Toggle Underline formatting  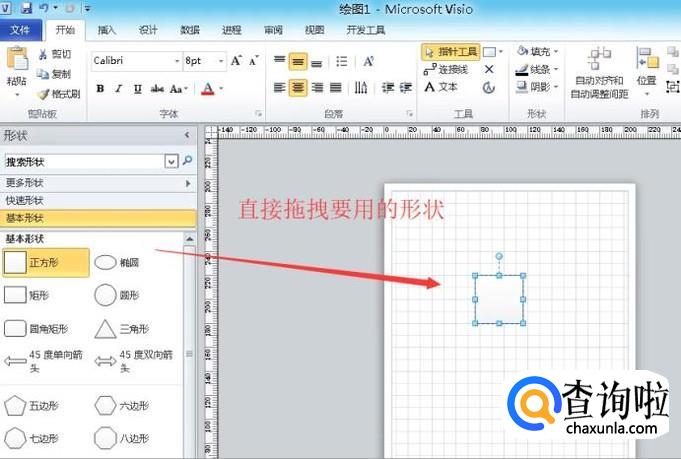[138, 89]
